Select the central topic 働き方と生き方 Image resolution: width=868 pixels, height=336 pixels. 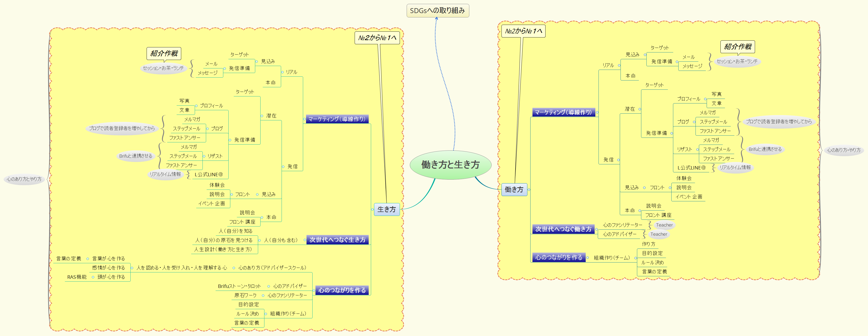[x=451, y=165]
